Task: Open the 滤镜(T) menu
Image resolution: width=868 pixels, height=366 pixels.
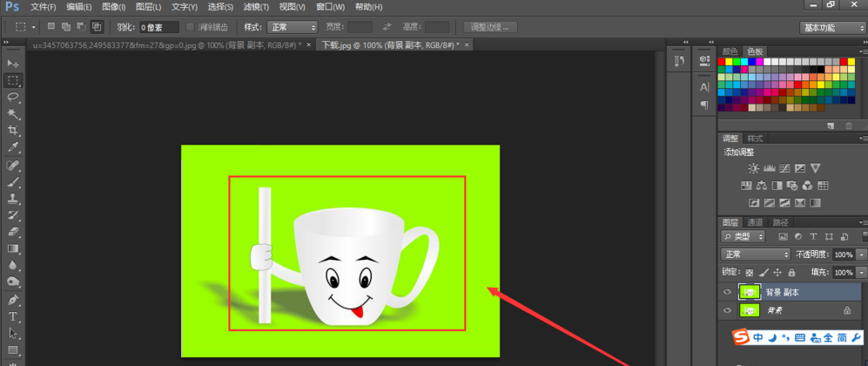Action: point(255,7)
